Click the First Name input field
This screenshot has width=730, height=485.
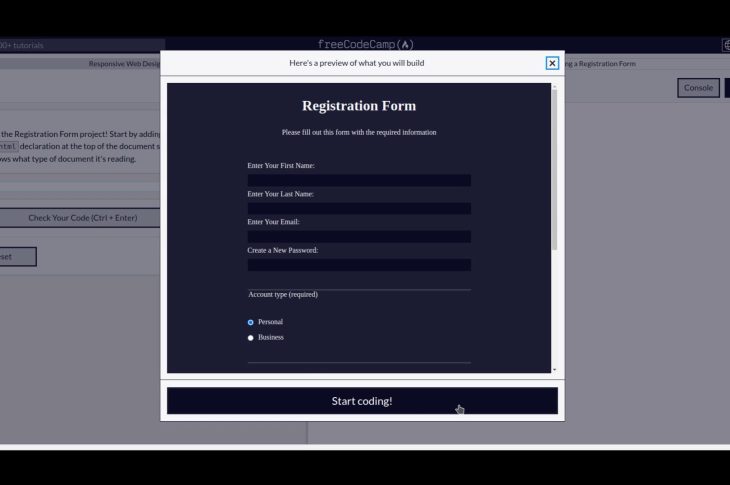pos(359,181)
